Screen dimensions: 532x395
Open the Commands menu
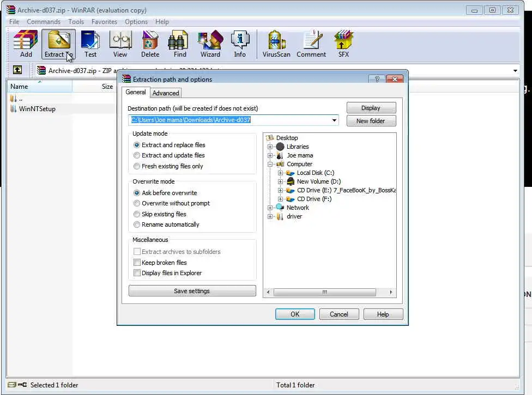coord(44,22)
